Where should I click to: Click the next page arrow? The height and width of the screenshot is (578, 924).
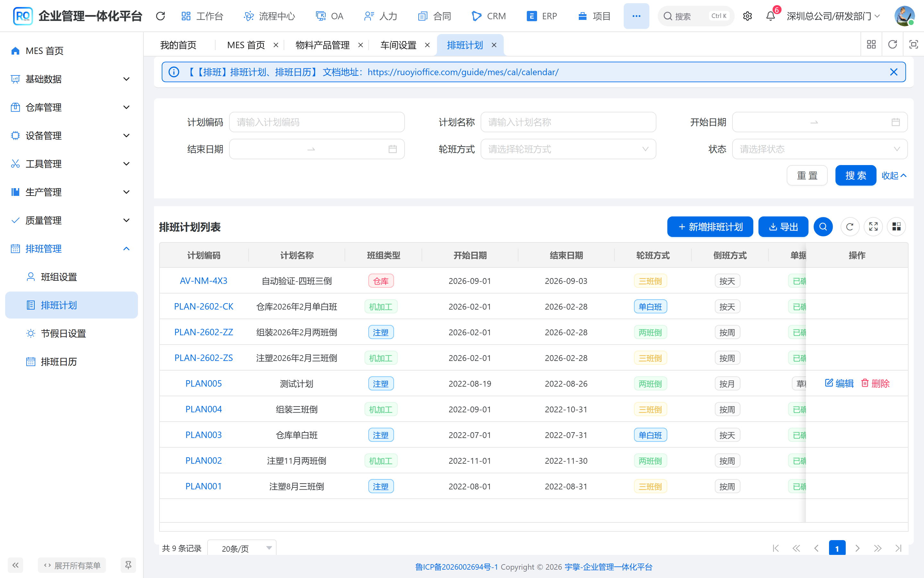(858, 548)
